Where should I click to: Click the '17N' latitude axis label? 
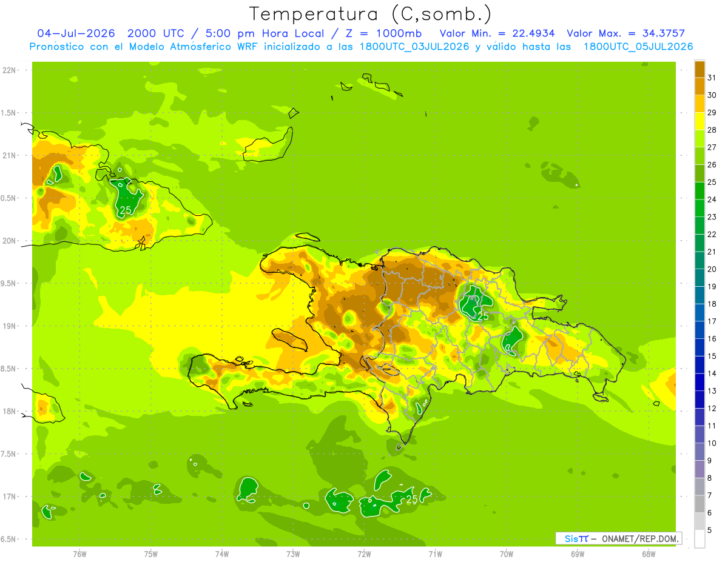pos(10,497)
